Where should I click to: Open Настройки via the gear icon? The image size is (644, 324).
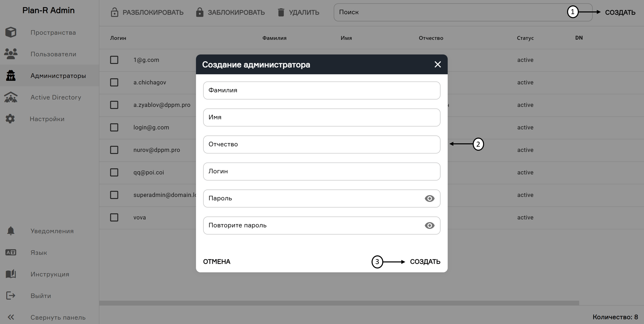pos(10,119)
